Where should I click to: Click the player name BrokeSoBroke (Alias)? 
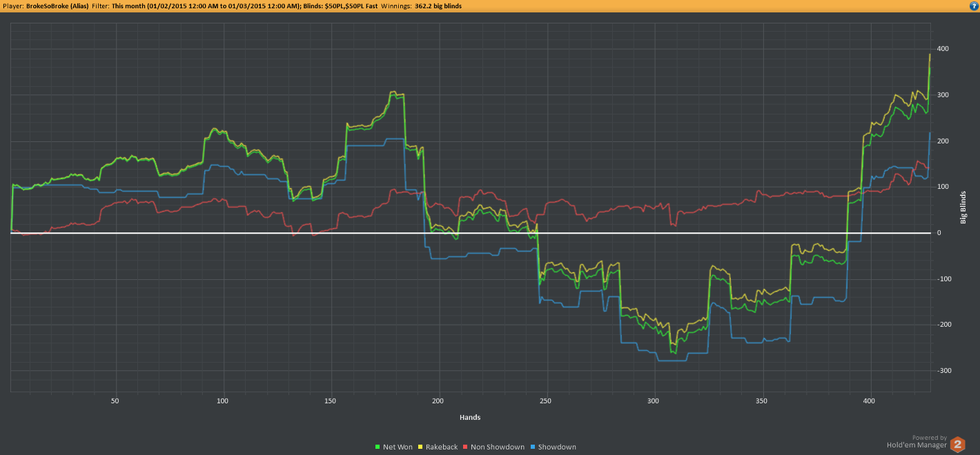[57, 6]
